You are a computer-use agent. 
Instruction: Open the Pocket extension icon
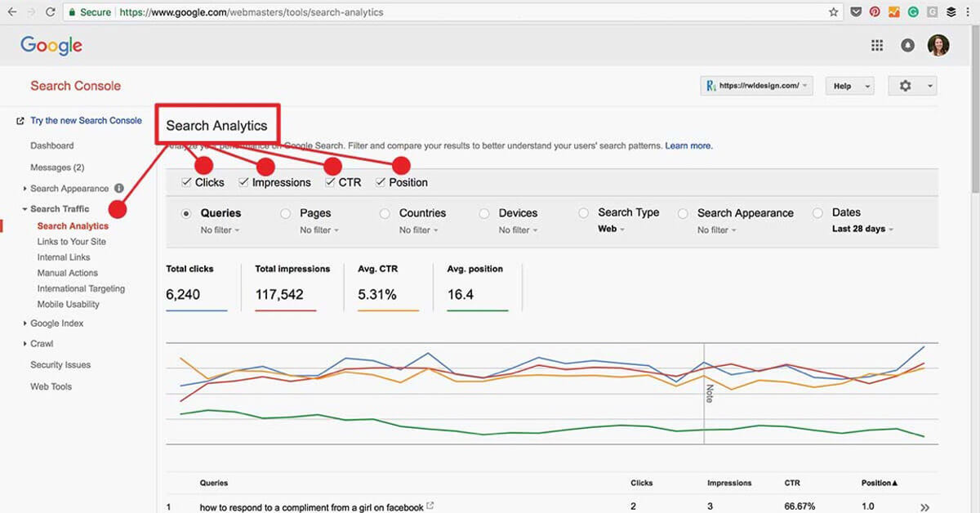pos(855,12)
